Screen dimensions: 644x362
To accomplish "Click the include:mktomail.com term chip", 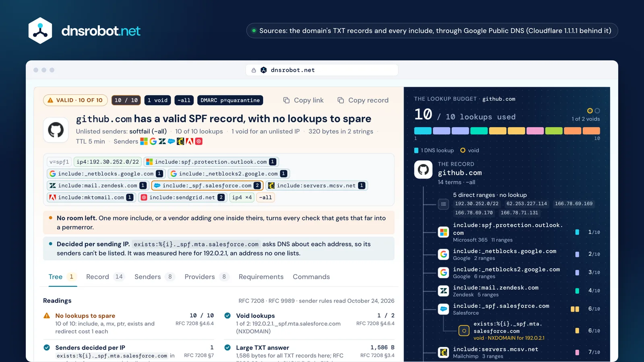I will coord(91,197).
